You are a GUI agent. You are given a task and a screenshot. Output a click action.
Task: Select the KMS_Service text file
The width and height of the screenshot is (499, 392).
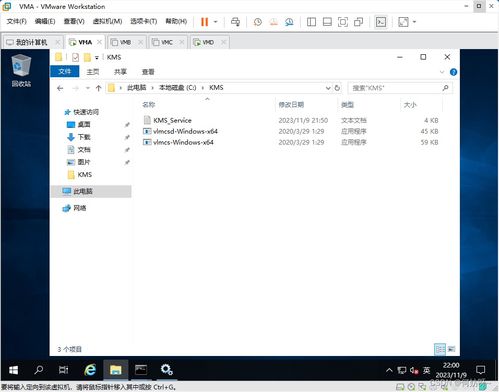click(172, 120)
